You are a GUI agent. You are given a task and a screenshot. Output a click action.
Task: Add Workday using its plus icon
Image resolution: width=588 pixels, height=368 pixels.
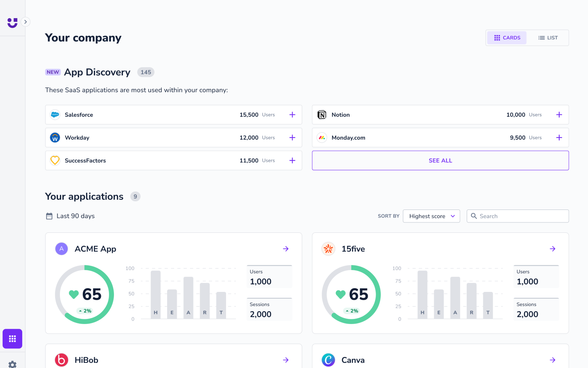coord(292,137)
